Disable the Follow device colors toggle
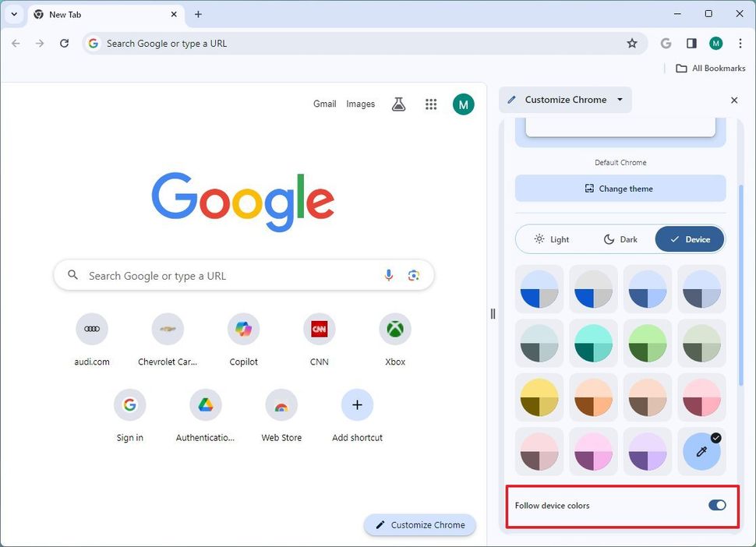 point(716,505)
